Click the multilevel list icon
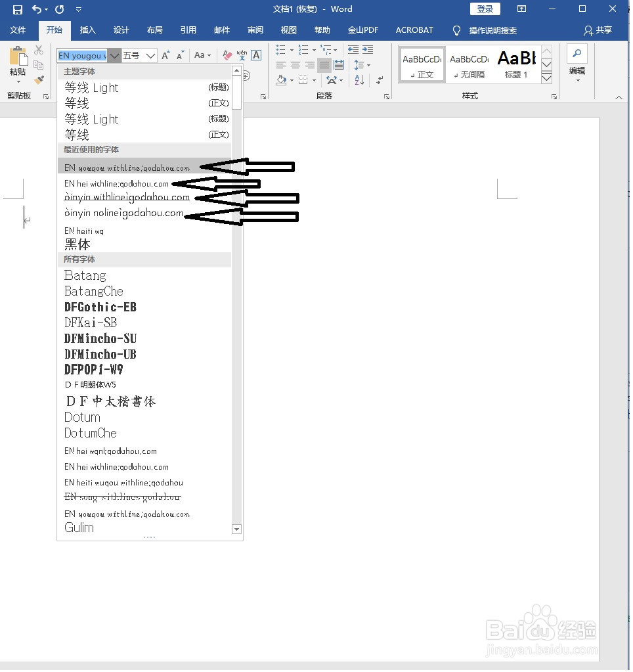 [x=326, y=50]
